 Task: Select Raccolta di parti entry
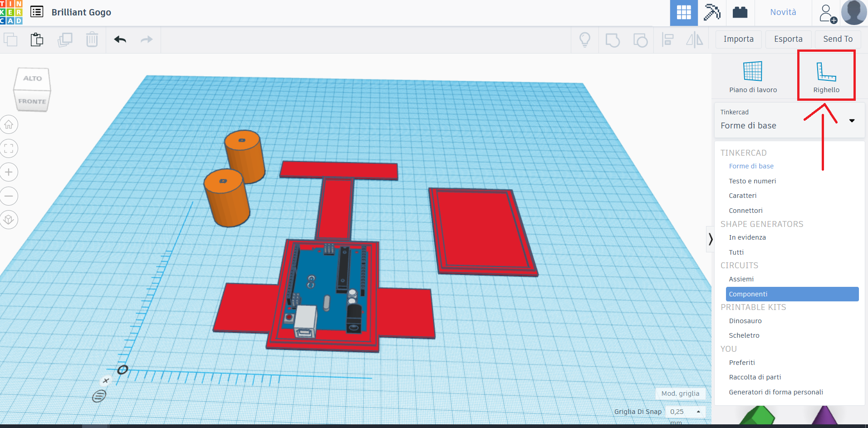coord(755,377)
